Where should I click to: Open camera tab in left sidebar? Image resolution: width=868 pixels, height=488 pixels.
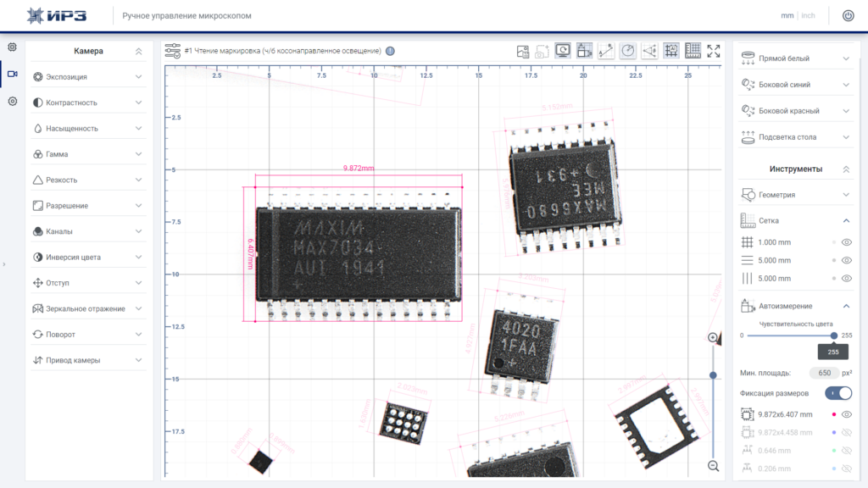coord(12,75)
